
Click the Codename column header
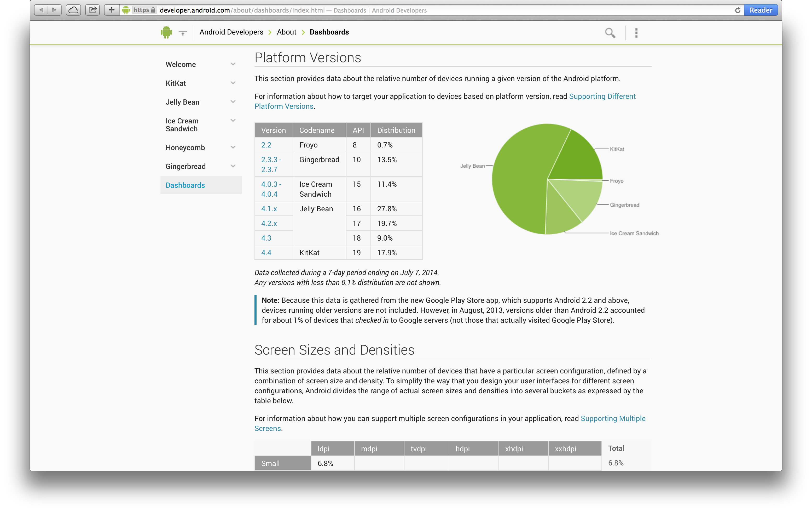(319, 130)
